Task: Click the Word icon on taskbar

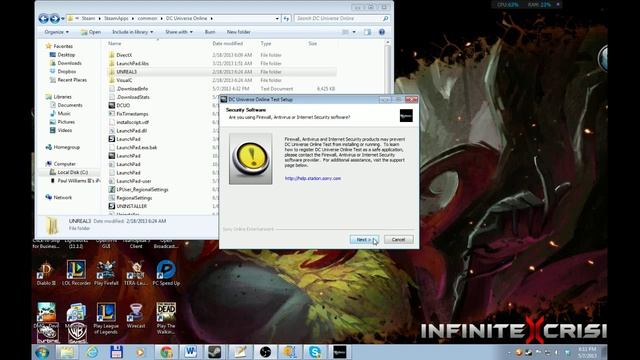Action: [x=190, y=352]
